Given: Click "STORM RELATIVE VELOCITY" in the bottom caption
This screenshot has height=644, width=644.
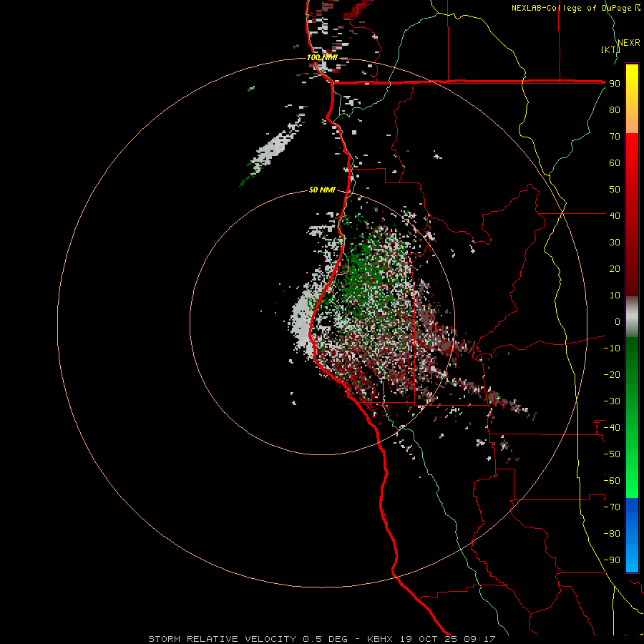Looking at the screenshot, I should pos(222,639).
